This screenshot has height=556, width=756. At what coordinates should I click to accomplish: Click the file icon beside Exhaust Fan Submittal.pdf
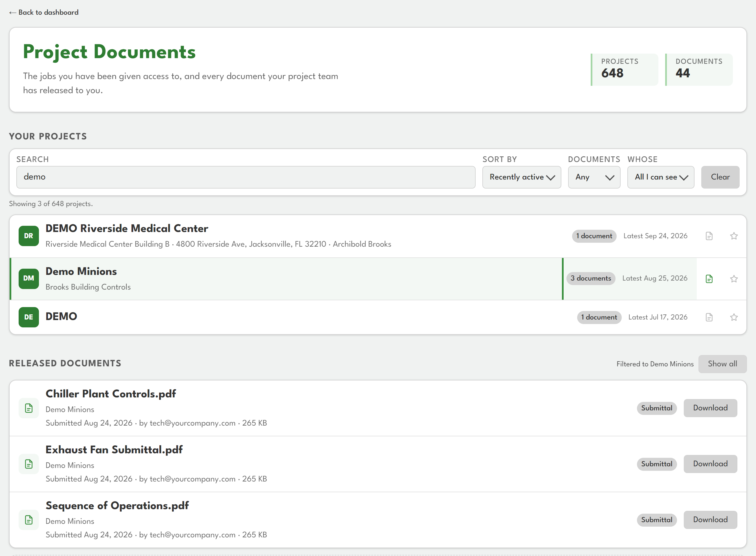tap(28, 464)
